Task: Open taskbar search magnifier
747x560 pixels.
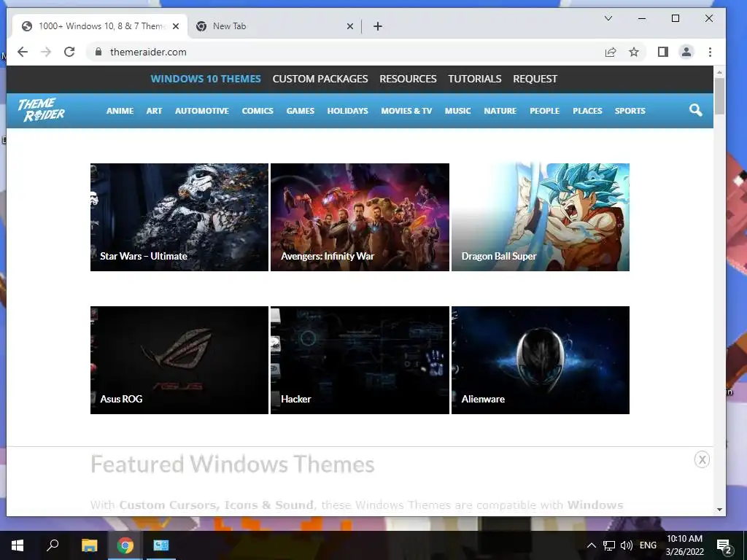Action: pos(53,545)
